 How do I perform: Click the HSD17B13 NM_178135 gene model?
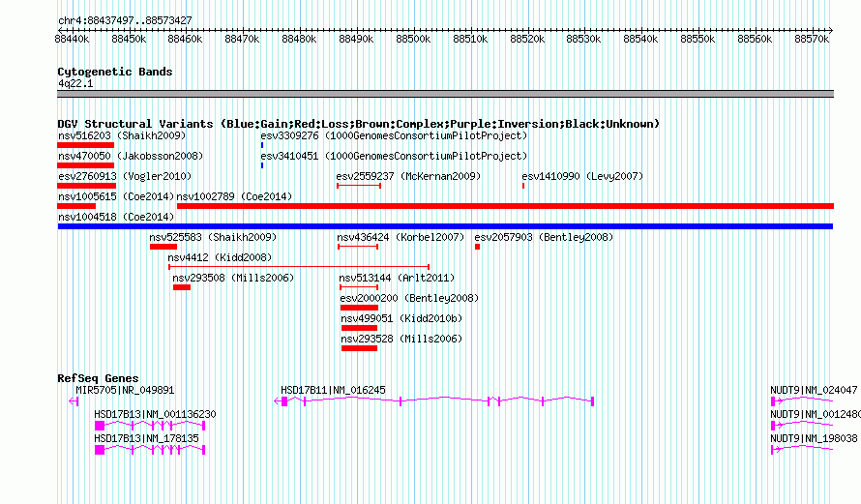point(150,450)
